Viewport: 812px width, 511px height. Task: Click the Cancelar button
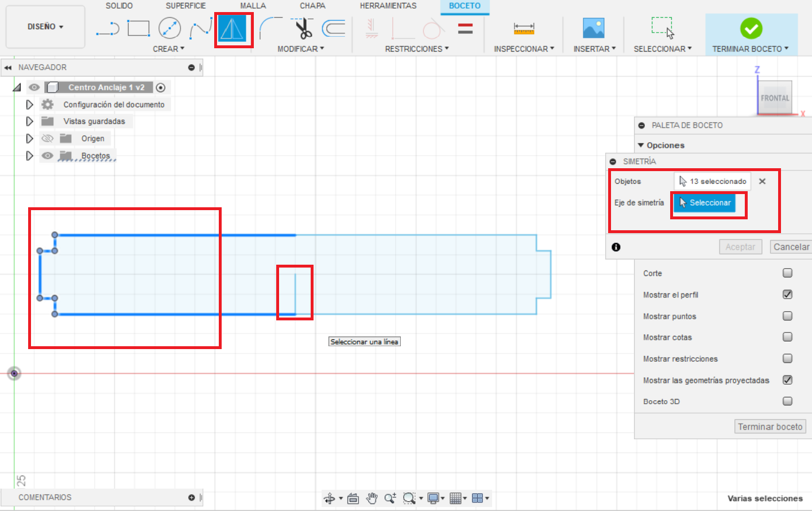coord(791,247)
